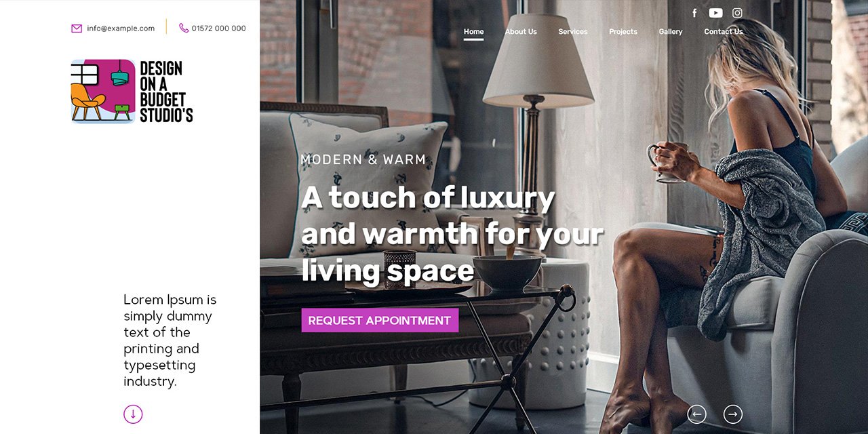Click the Request Appointment button
Image resolution: width=868 pixels, height=434 pixels.
(x=380, y=320)
